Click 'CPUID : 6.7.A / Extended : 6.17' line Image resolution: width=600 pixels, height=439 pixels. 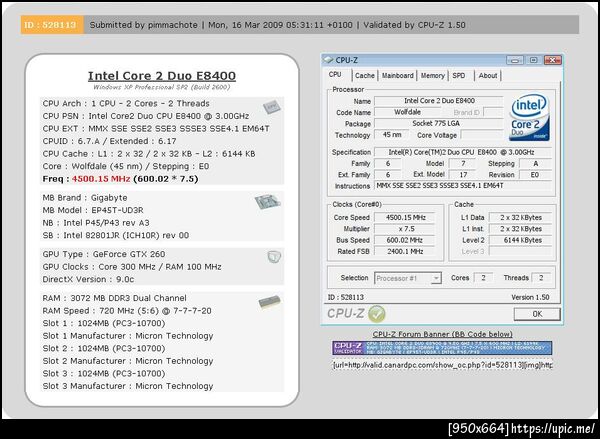click(x=109, y=141)
